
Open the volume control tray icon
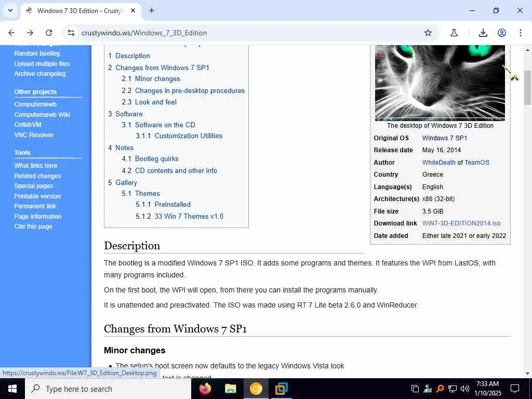(x=465, y=389)
